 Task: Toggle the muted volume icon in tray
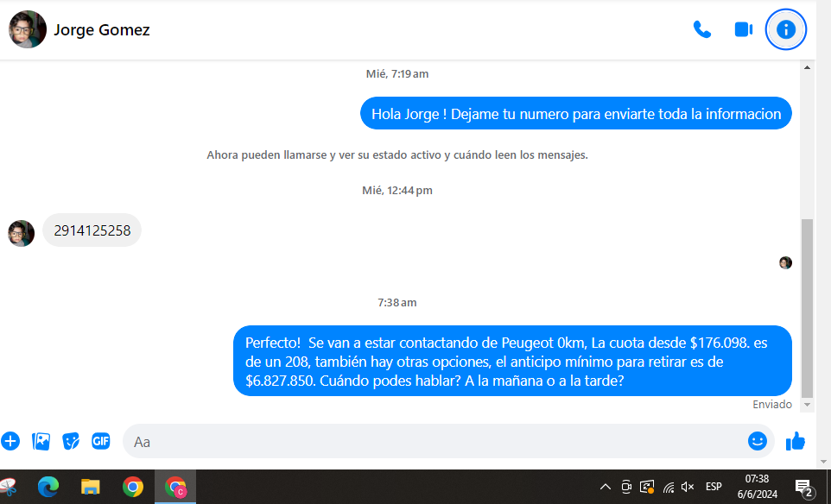pyautogui.click(x=688, y=487)
